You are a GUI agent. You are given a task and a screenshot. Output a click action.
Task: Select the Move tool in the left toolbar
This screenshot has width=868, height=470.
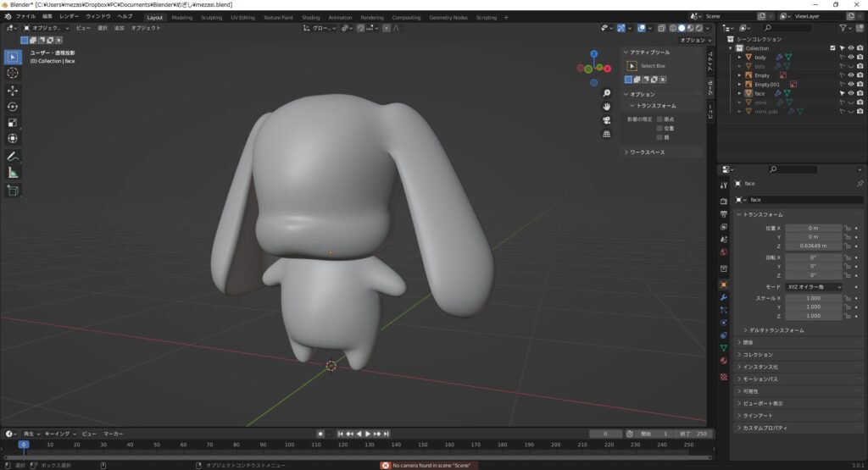tap(13, 90)
